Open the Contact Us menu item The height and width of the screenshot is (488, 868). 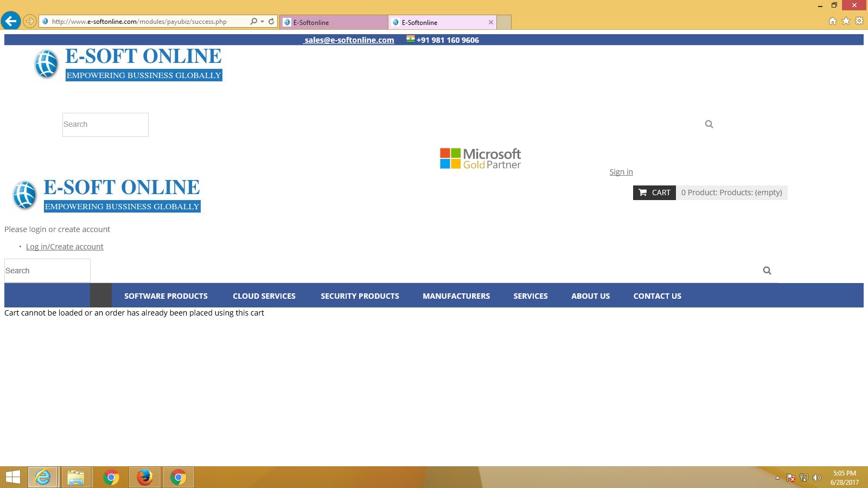(x=658, y=296)
